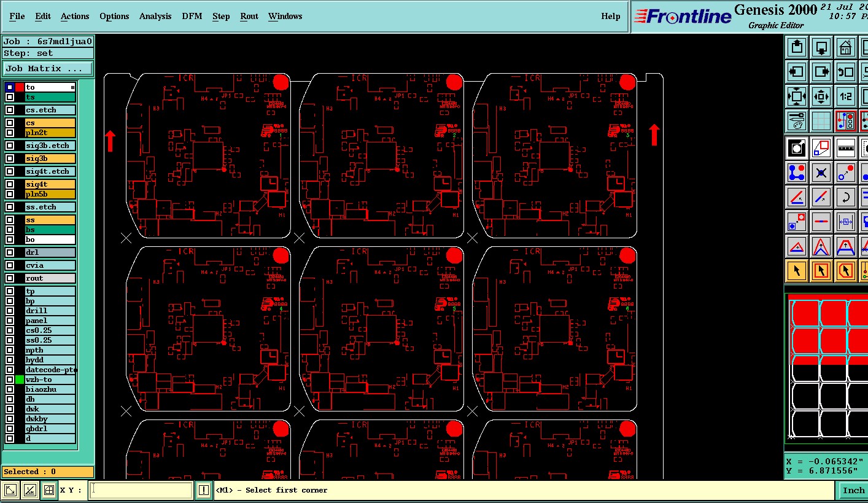Open the File menu
Screen dimensions: 868x503
tap(17, 16)
